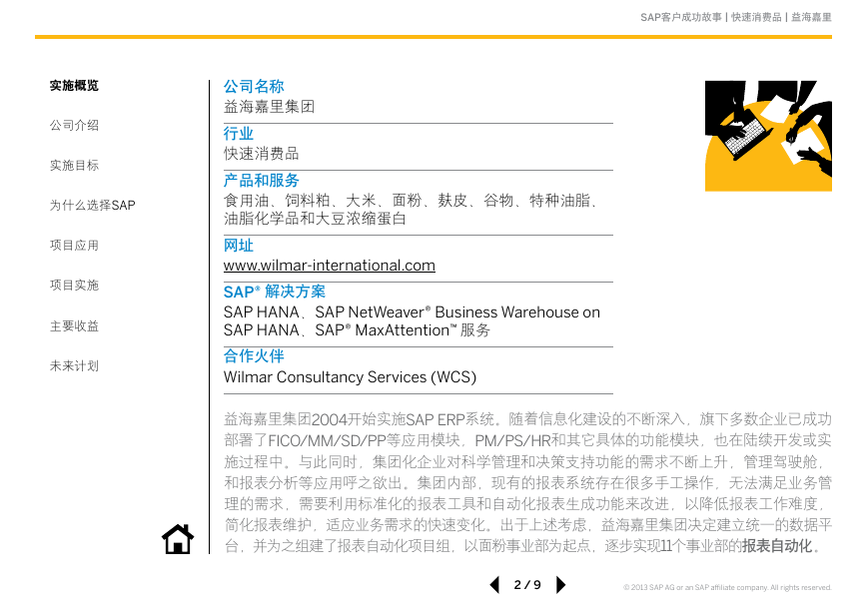Open the 实施概览 section
Viewport: 868px width, 611px height.
74,85
